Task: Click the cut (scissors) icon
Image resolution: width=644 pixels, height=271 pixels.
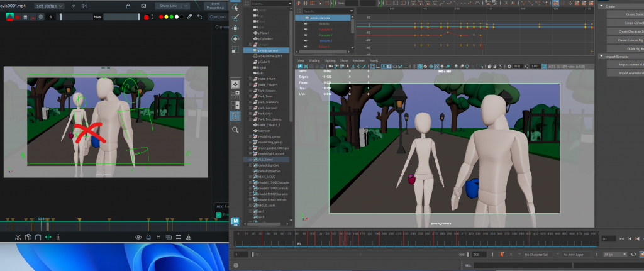Action: (18, 237)
